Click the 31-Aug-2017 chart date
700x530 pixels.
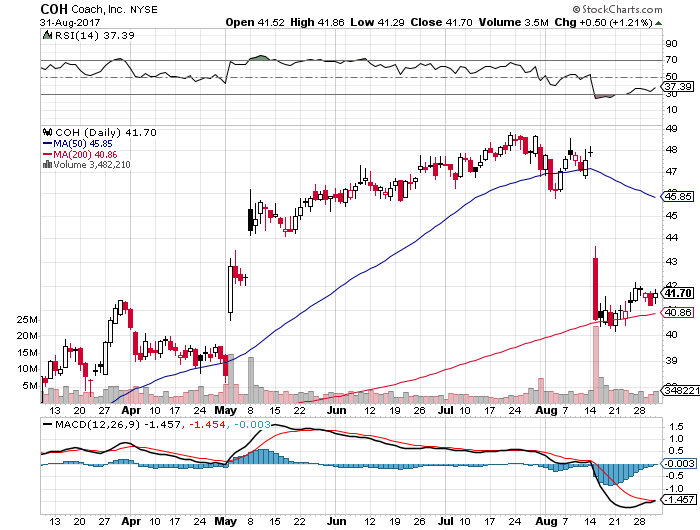(x=72, y=21)
